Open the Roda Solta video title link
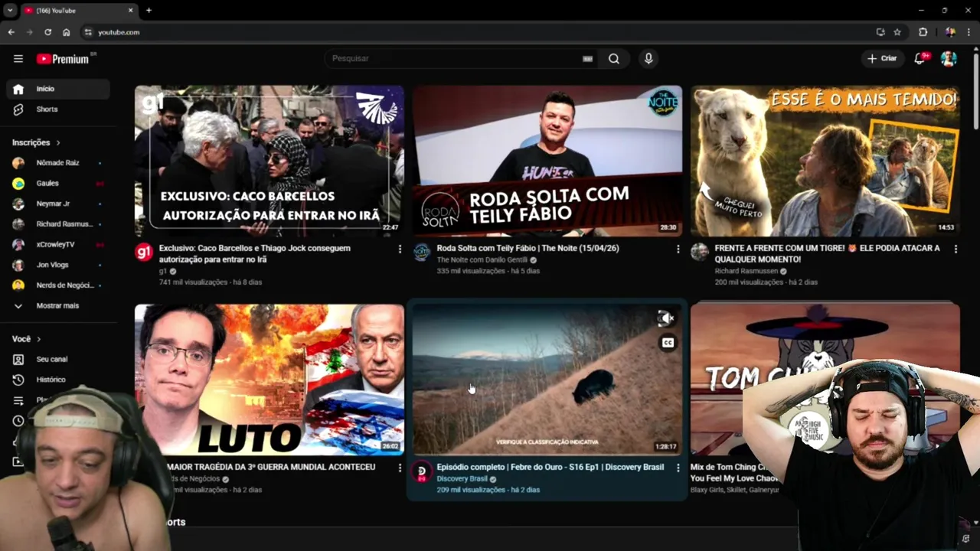This screenshot has height=551, width=980. pyautogui.click(x=528, y=248)
